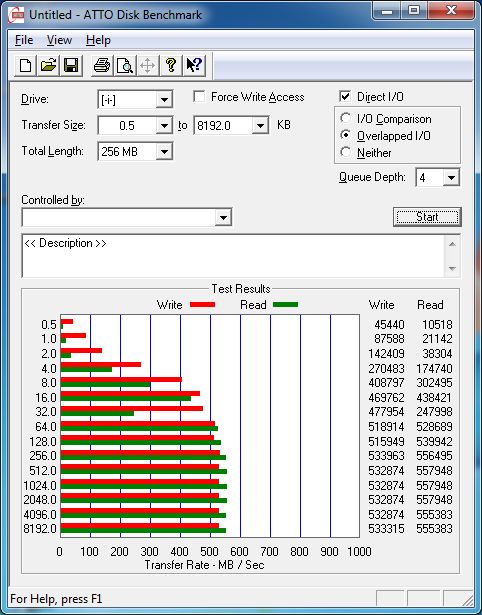This screenshot has height=615, width=482.
Task: Click the New document toolbar icon
Action: tap(25, 65)
